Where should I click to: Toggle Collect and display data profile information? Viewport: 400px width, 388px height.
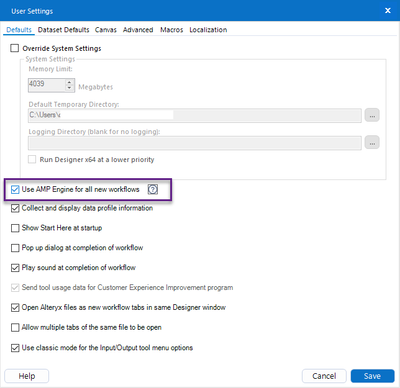tap(15, 208)
